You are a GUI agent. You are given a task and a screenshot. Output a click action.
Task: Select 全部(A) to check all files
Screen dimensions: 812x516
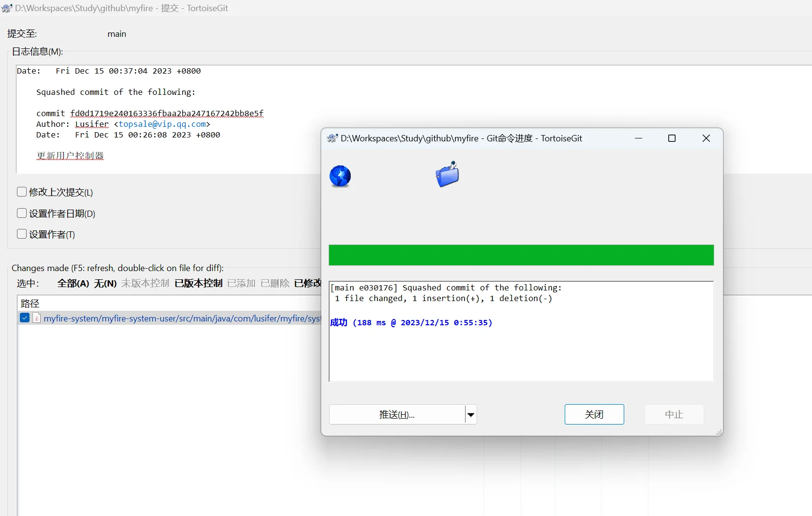click(x=73, y=284)
